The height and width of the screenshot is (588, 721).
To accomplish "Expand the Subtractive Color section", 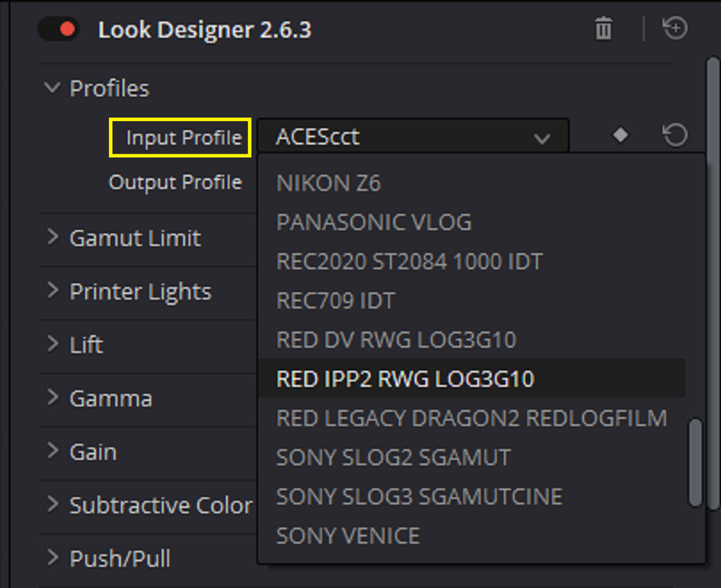I will 53,504.
